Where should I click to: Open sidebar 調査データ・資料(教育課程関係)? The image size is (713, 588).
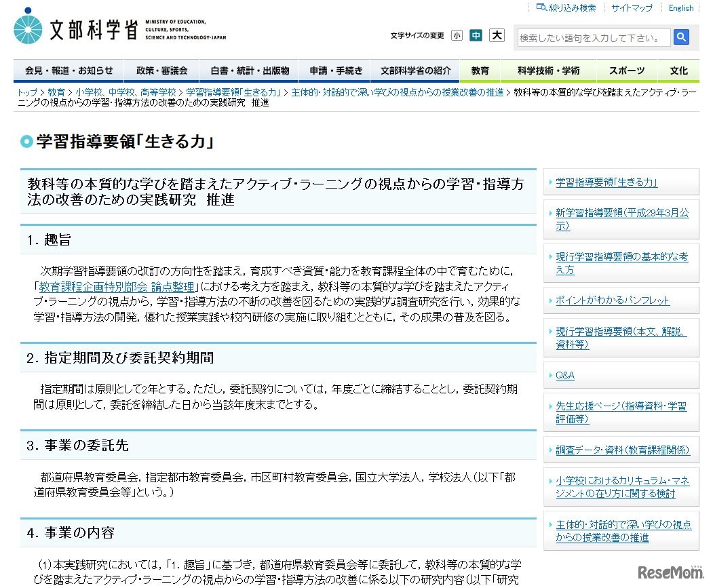point(623,450)
